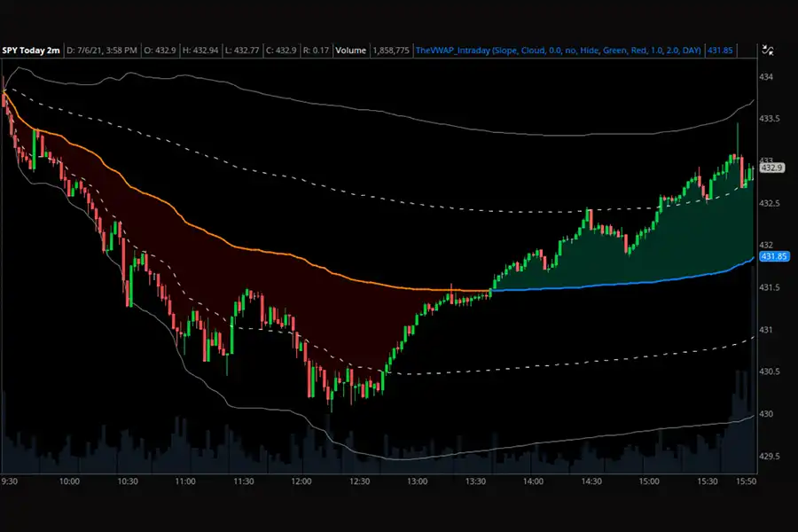Image resolution: width=798 pixels, height=532 pixels.
Task: Click the 13:30 time axis label
Action: 475,481
